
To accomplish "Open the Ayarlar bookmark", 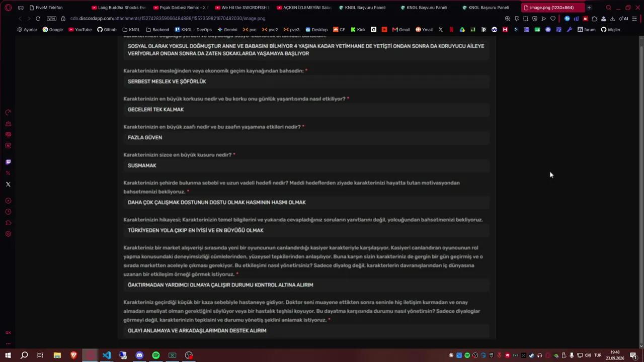I will pos(27,30).
